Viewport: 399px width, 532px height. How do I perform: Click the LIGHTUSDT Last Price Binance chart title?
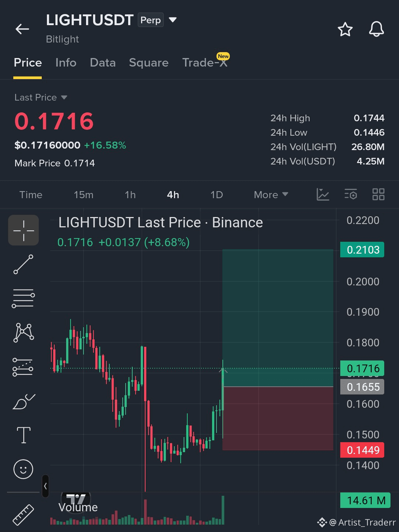point(161,223)
